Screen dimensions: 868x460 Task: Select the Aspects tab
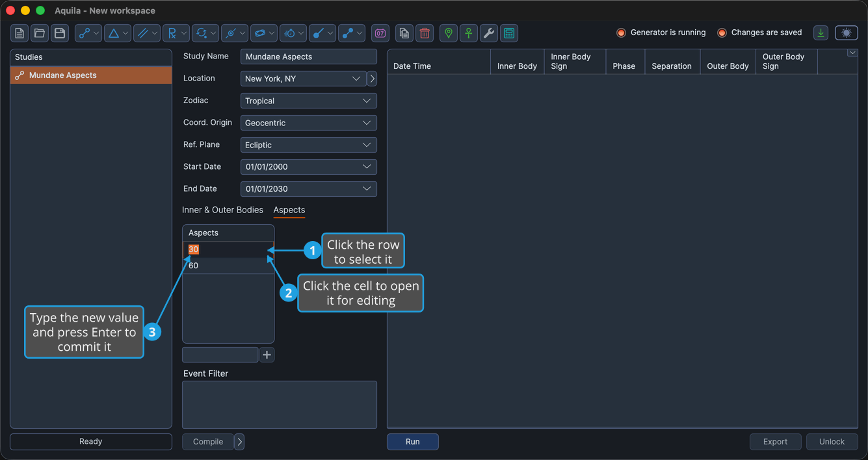289,210
